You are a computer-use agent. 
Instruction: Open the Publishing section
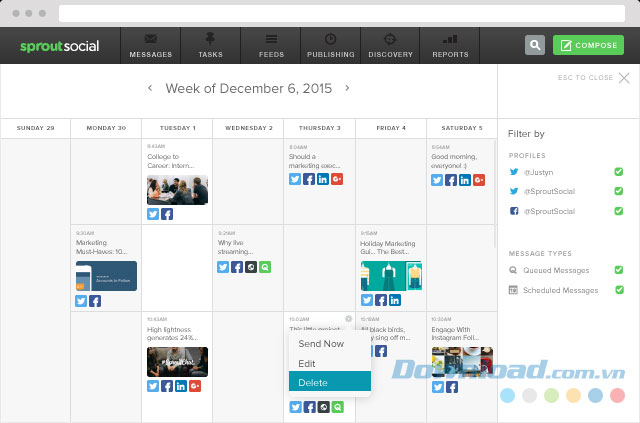click(x=330, y=45)
